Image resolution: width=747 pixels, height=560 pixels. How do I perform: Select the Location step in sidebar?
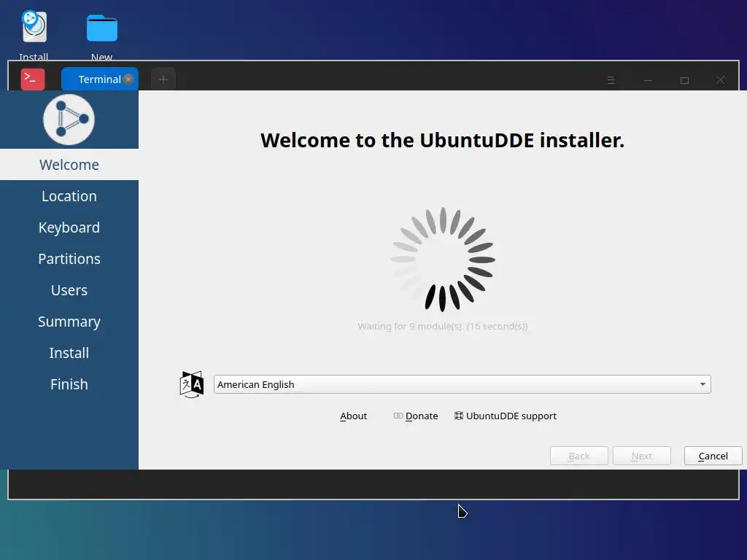[x=69, y=196]
